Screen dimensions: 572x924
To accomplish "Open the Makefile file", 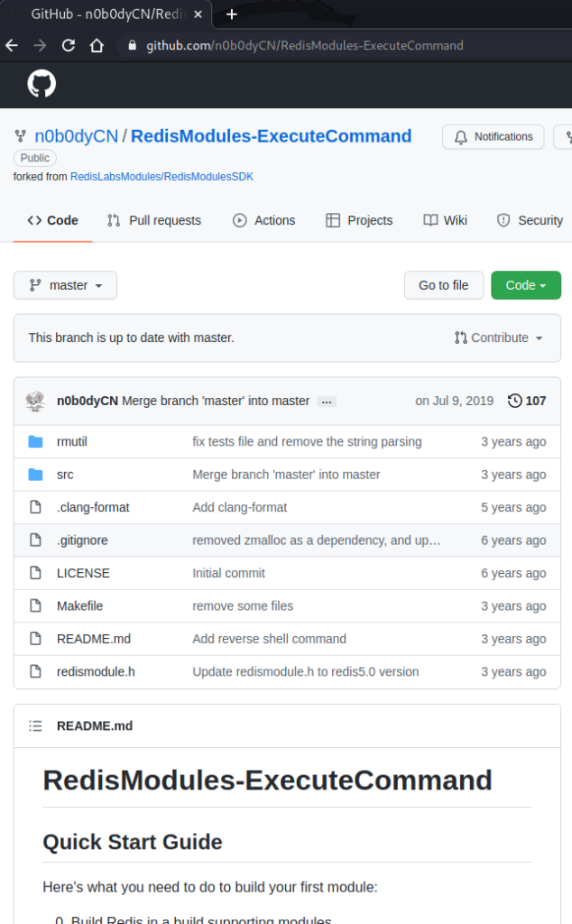I will point(79,606).
